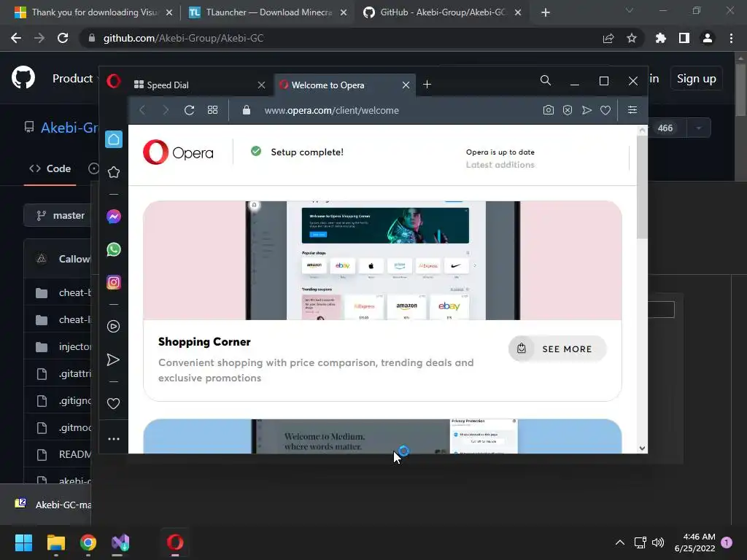Share this page icon in Chrome address bar
Image resolution: width=747 pixels, height=560 pixels.
pos(608,38)
